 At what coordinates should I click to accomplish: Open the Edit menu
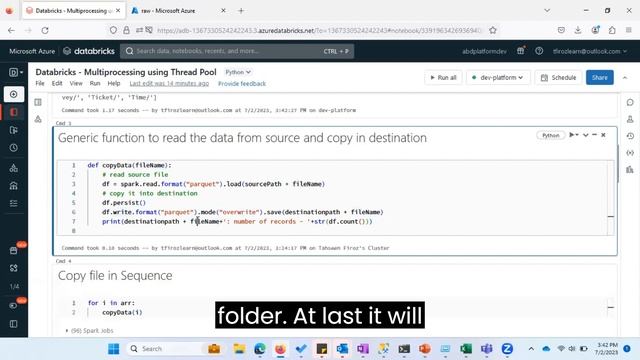[x=57, y=83]
